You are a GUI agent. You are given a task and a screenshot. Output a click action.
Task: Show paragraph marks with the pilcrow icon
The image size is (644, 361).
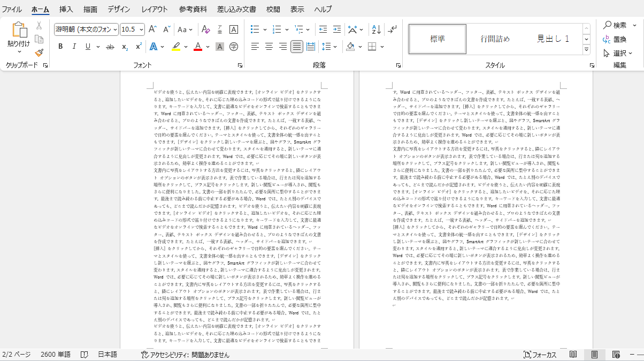pyautogui.click(x=393, y=29)
